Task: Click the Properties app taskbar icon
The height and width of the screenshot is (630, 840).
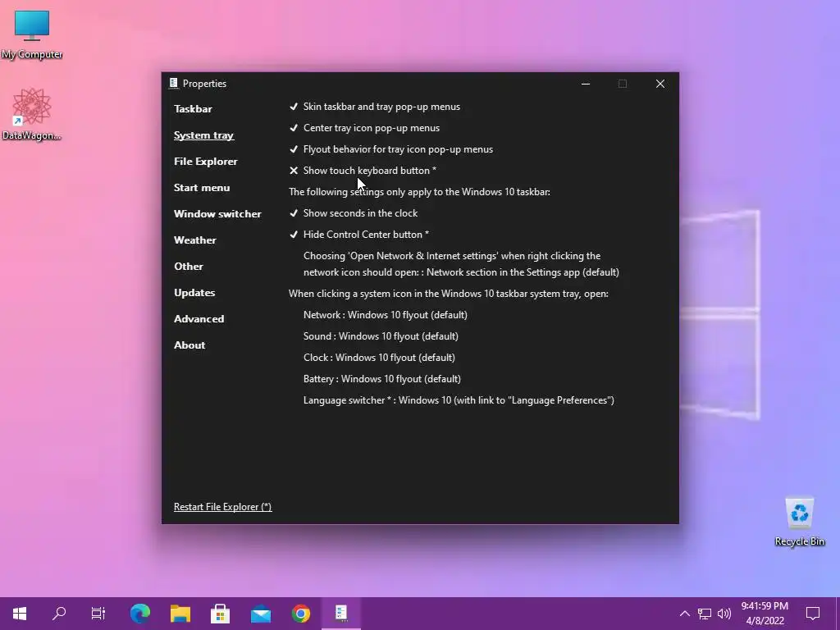Action: tap(341, 614)
